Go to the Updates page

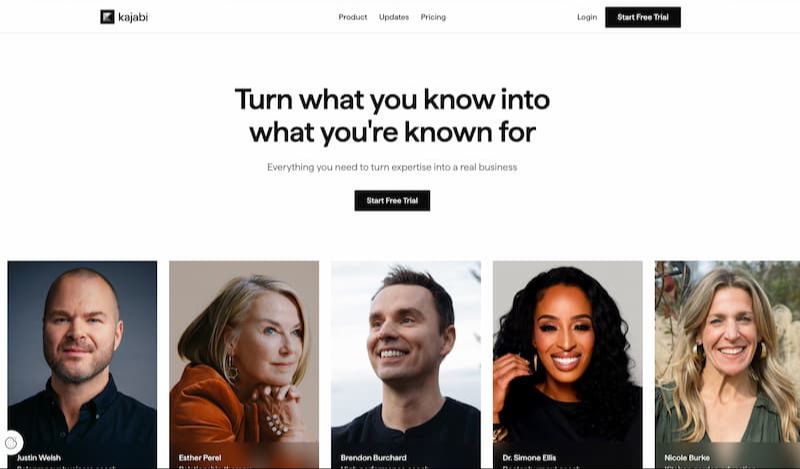pos(394,17)
